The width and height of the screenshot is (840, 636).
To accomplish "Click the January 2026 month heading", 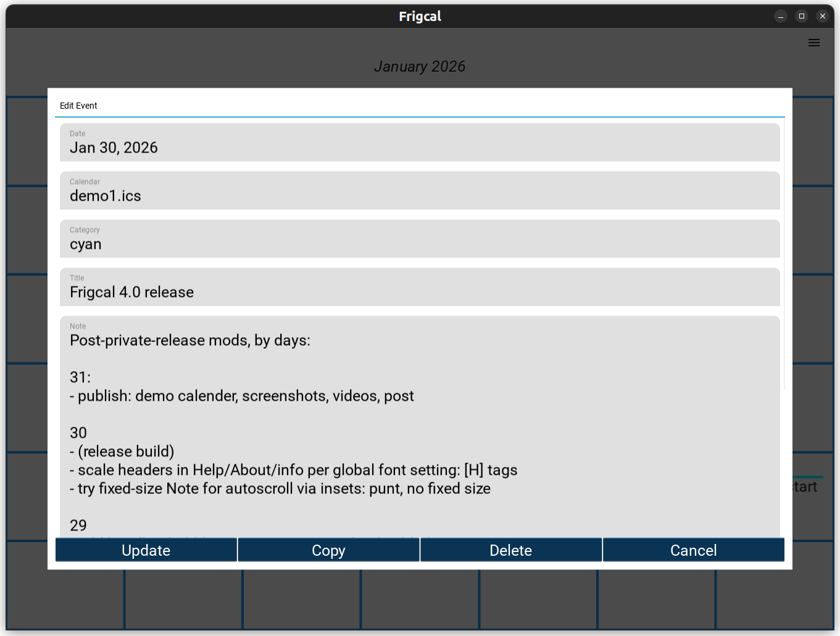I will click(420, 67).
